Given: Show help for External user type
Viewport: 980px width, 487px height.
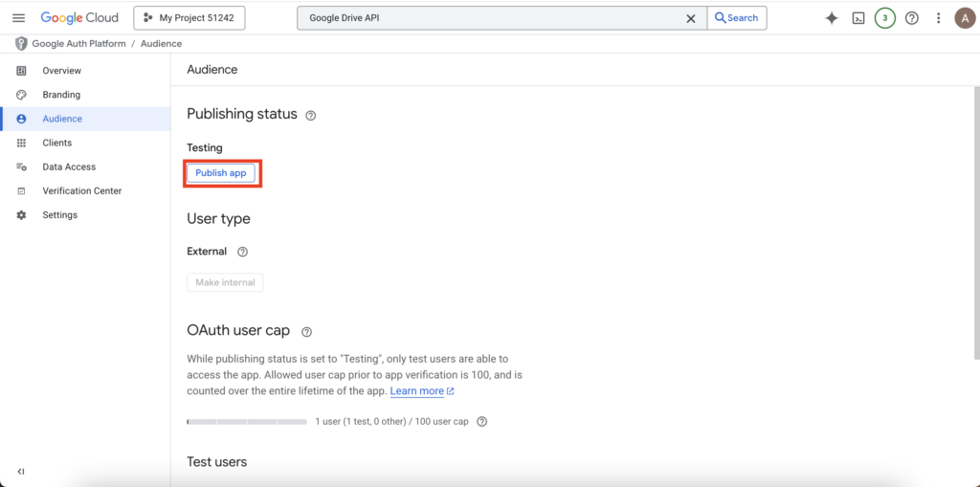Looking at the screenshot, I should 242,253.
